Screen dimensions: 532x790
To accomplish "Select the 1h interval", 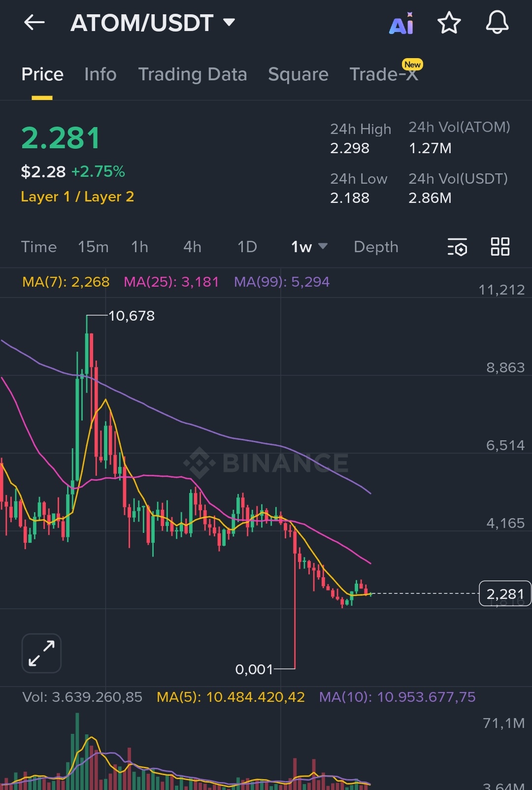I will (x=140, y=247).
